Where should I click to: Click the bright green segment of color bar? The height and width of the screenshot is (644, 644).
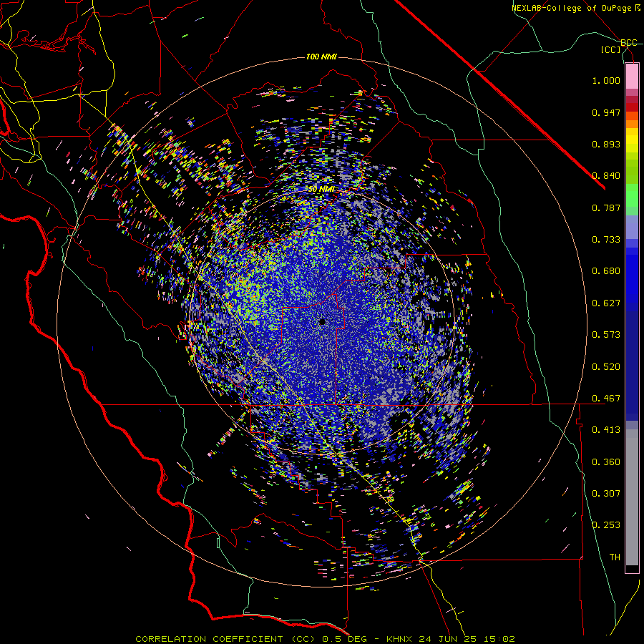[632, 195]
